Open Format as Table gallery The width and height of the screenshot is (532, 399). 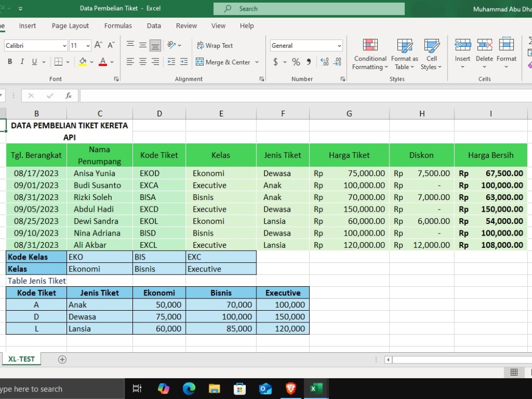404,54
